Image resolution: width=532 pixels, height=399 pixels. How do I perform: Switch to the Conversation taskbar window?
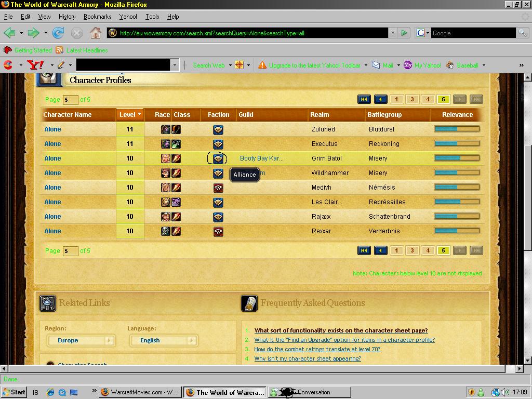309,392
